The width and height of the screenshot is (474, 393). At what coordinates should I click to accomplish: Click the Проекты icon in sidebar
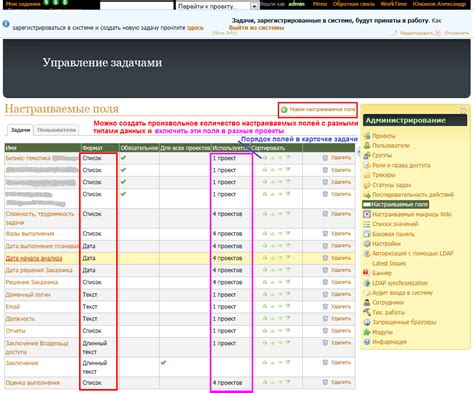point(367,136)
